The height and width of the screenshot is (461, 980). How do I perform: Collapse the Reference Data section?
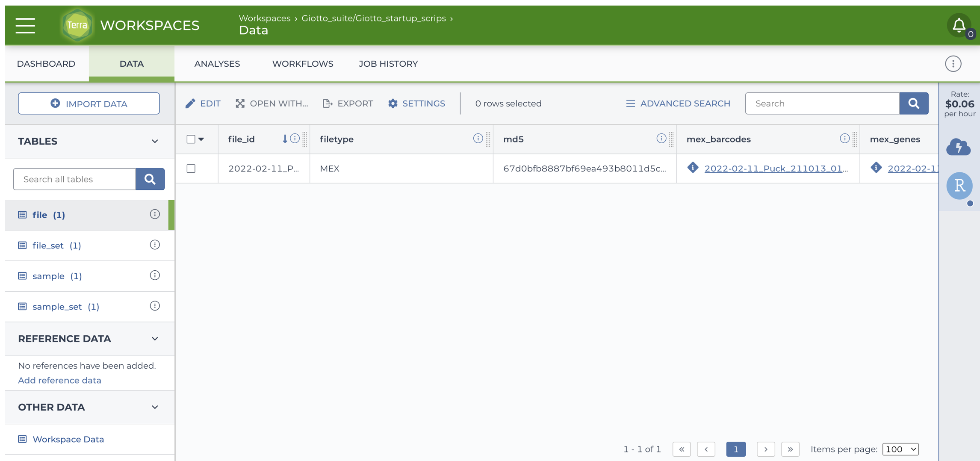[x=155, y=339]
